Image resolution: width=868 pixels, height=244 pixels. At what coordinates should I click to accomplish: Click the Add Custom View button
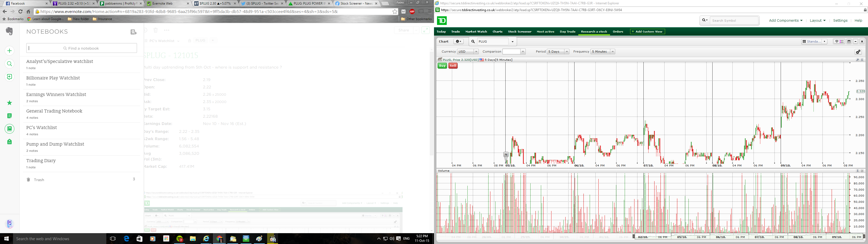click(x=647, y=32)
